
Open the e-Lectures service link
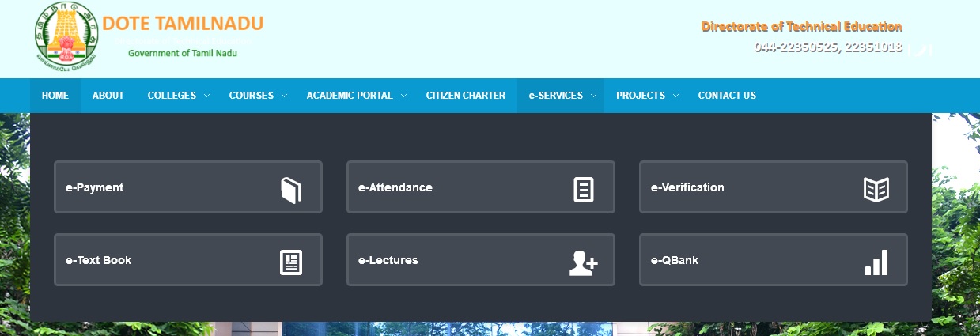click(x=481, y=260)
